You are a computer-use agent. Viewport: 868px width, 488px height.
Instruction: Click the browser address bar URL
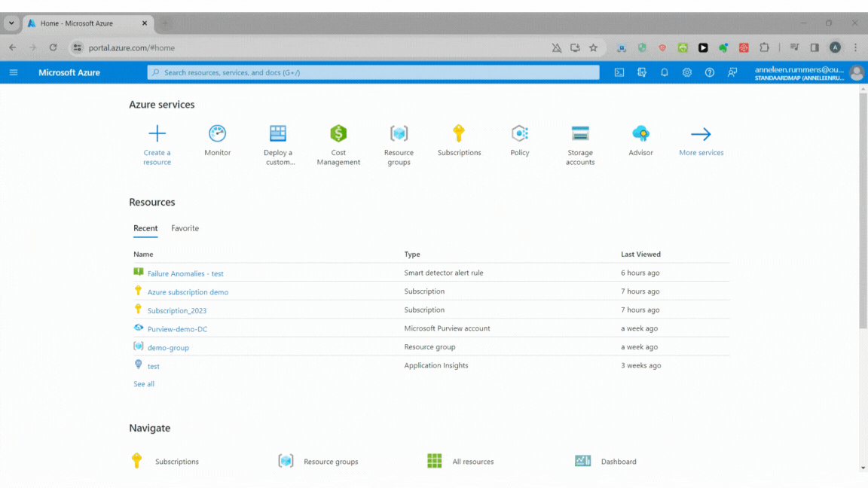point(132,47)
